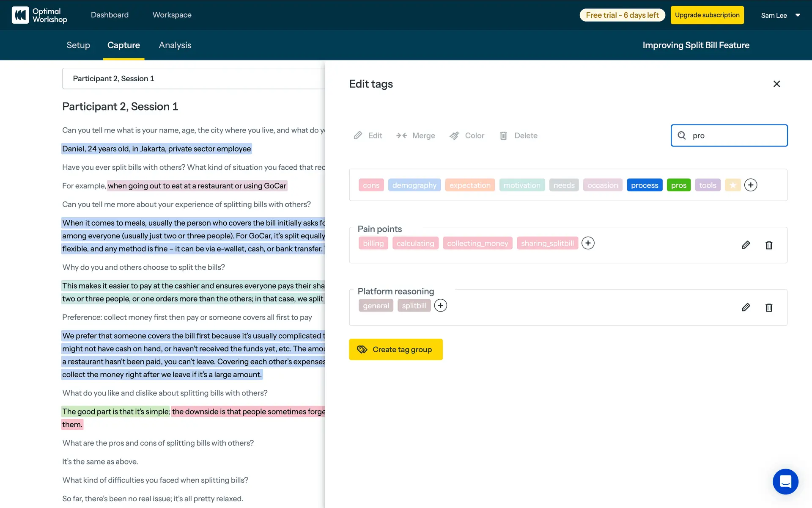Screen dimensions: 812x508
Task: Switch to the Analysis tab
Action: click(175, 45)
